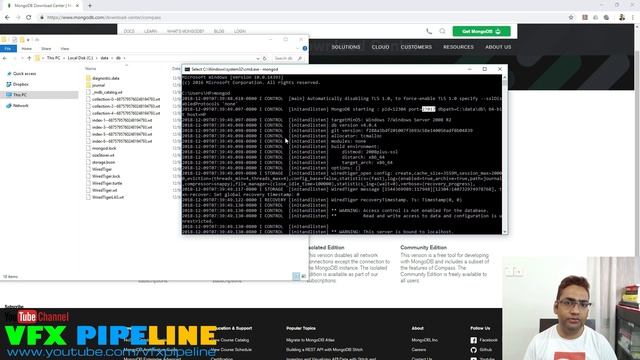Switch Explorer to large icons view
This screenshot has width=640, height=360.
pos(303,276)
